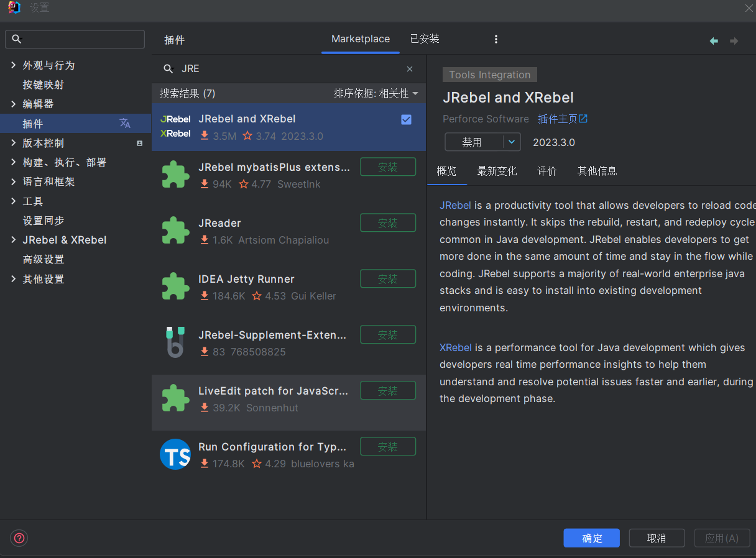Click the JReader plugin puzzle icon
Image resolution: width=756 pixels, height=558 pixels.
[175, 231]
